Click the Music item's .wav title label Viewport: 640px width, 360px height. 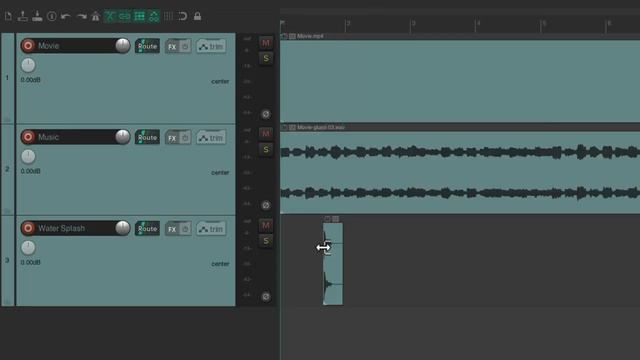[x=321, y=127]
